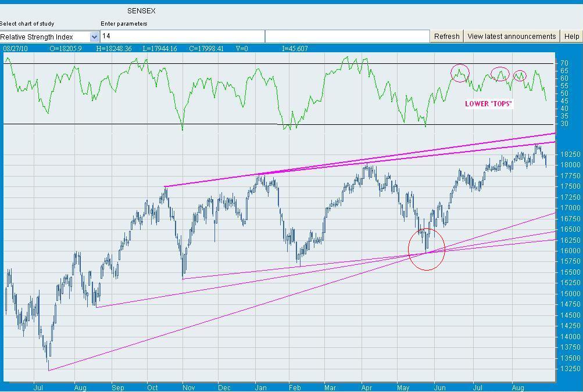Click the Jul 2009 axis label at the far left of the time axis
Screen dimensions: 583x392
pos(38,388)
